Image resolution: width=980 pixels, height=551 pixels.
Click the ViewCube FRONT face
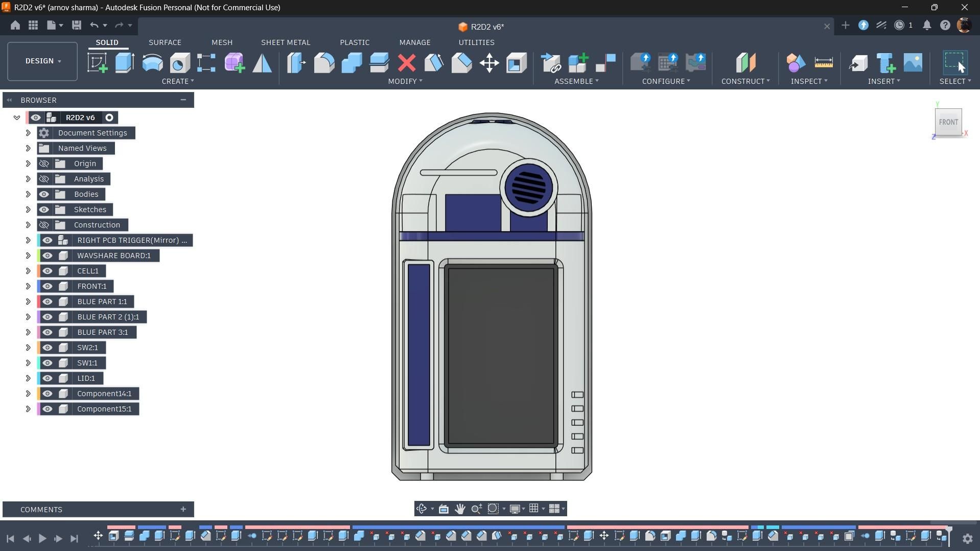pos(948,122)
